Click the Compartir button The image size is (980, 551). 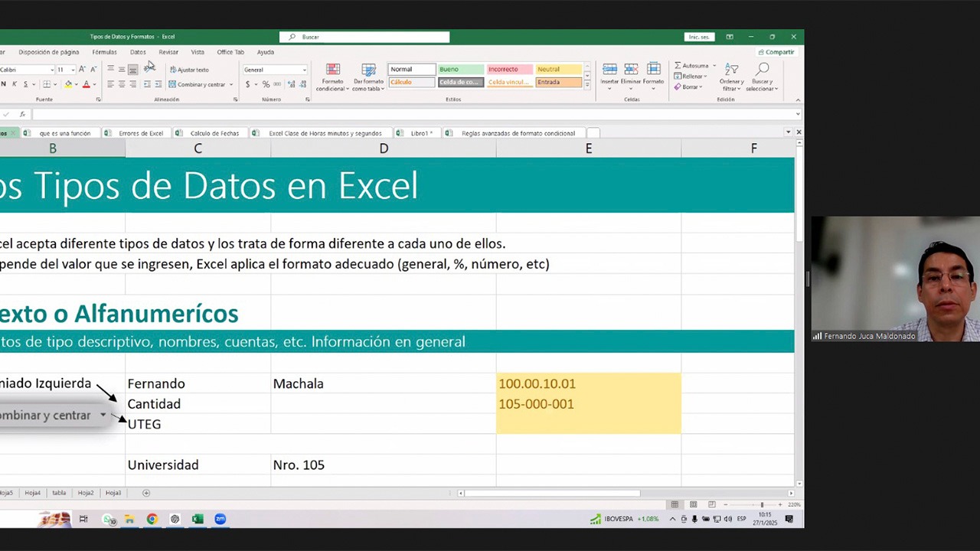click(x=776, y=52)
